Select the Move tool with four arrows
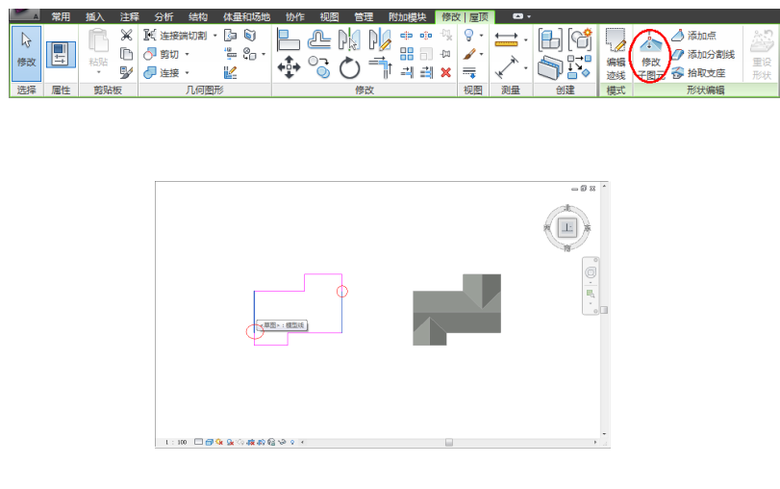 (x=288, y=69)
